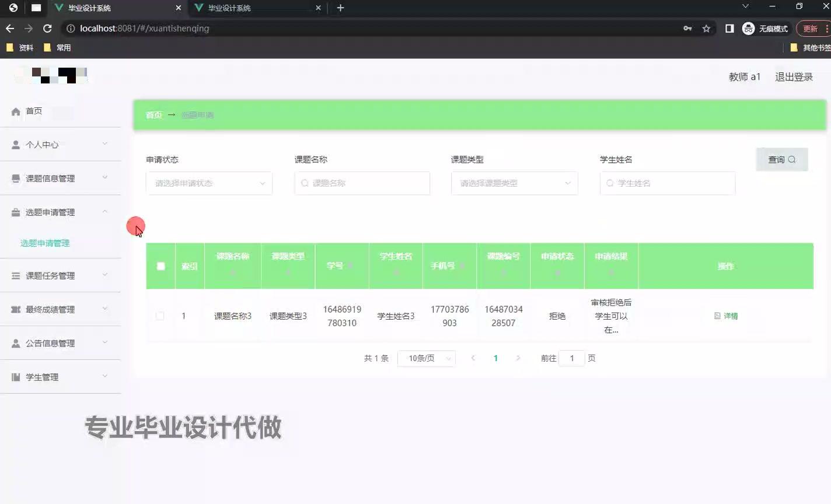
Task: Expand 个人中心 menu chevron
Action: (105, 143)
